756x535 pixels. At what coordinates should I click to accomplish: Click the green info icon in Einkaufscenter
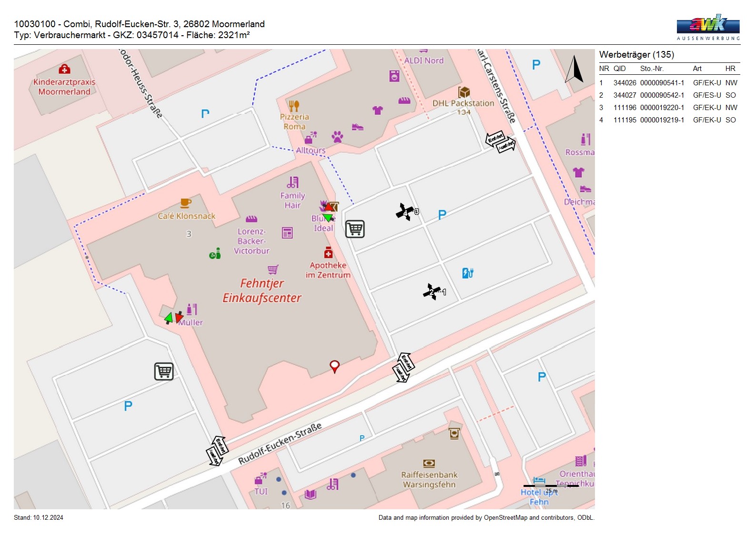point(215,254)
